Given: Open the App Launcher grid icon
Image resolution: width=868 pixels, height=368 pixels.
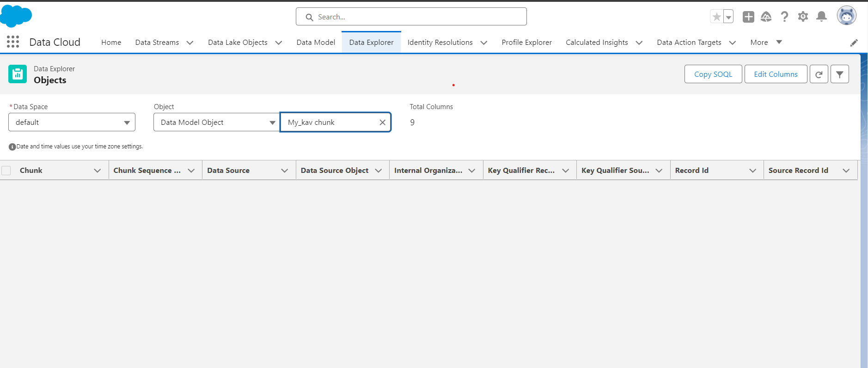Looking at the screenshot, I should 13,42.
